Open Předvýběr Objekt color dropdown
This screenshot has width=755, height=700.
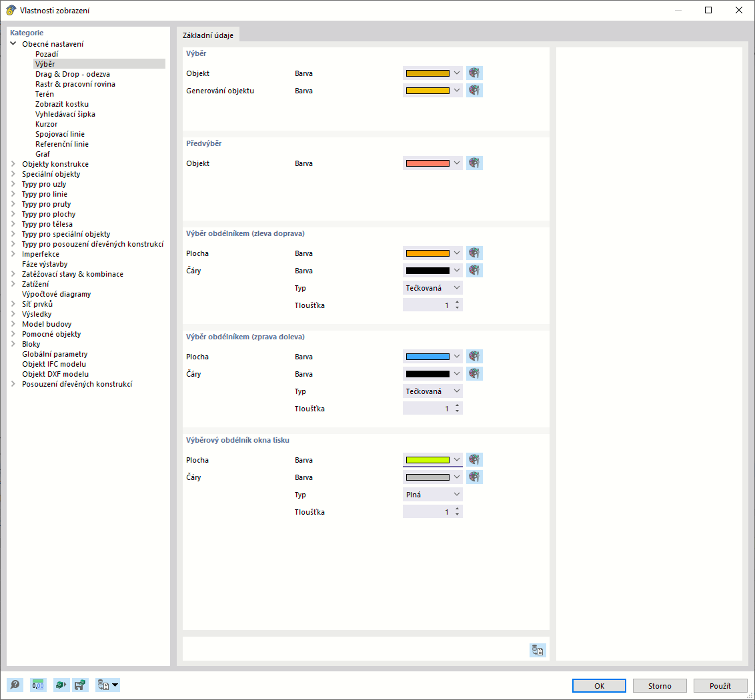456,163
